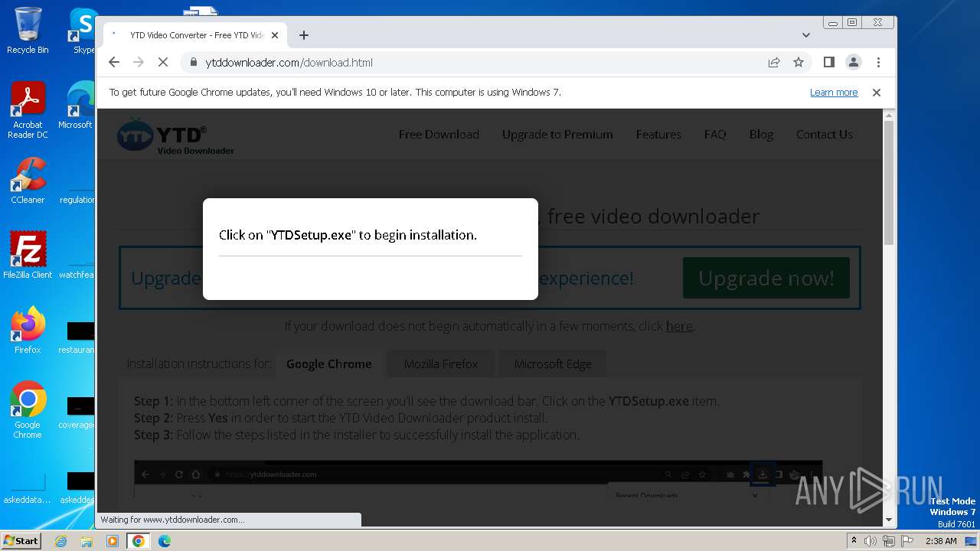The height and width of the screenshot is (551, 980).
Task: Switch to Chrome in taskbar
Action: (139, 541)
